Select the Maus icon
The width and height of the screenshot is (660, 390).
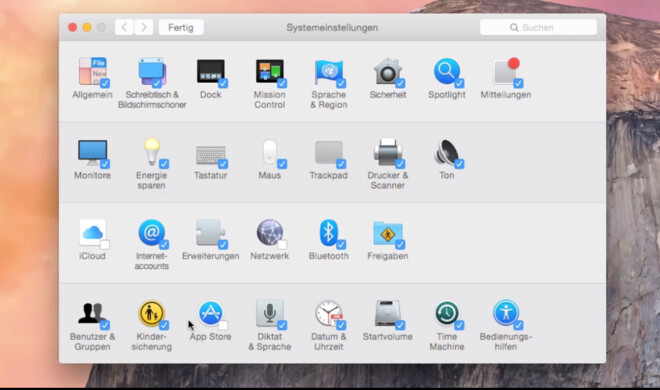click(270, 152)
